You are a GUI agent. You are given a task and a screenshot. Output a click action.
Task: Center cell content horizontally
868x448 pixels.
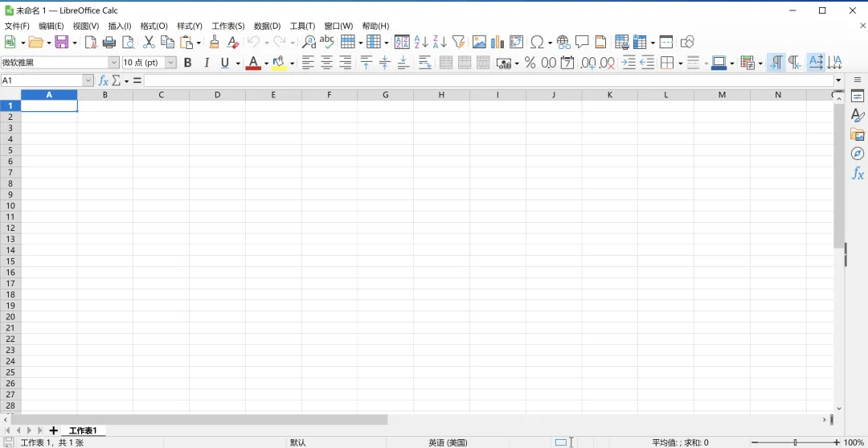(x=326, y=63)
